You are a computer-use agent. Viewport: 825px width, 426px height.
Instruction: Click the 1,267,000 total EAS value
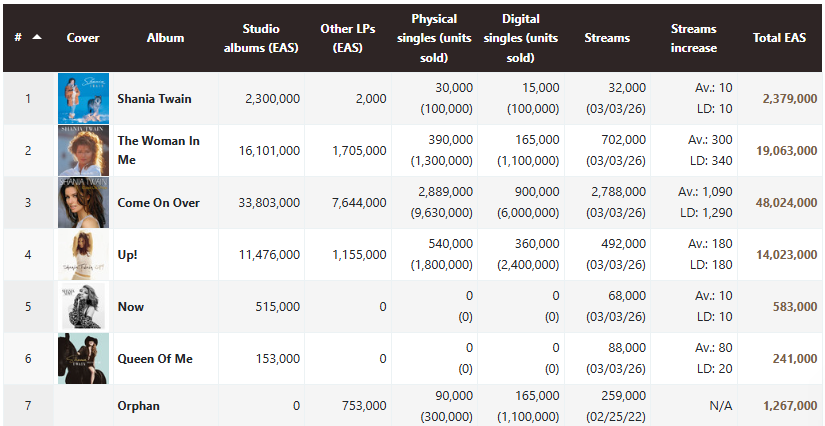coord(790,405)
